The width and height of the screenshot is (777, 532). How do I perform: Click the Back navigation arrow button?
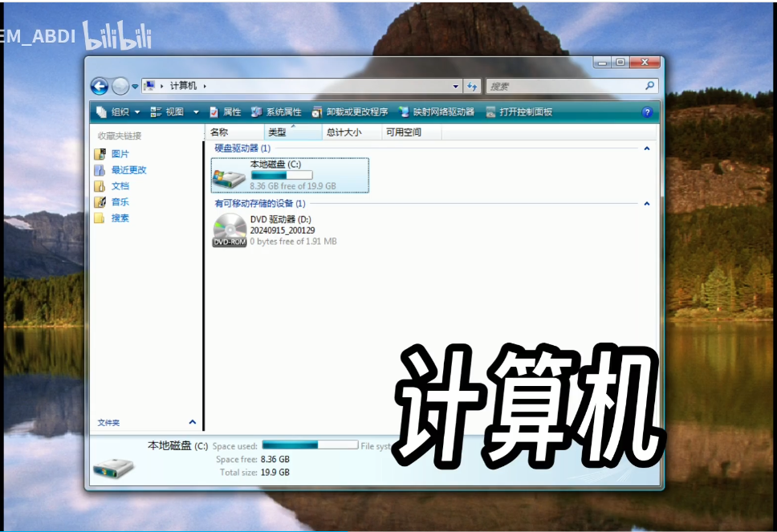100,86
